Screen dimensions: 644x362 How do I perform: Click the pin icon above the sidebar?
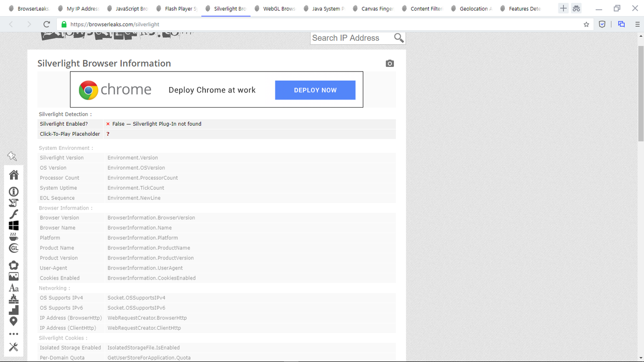tap(12, 157)
